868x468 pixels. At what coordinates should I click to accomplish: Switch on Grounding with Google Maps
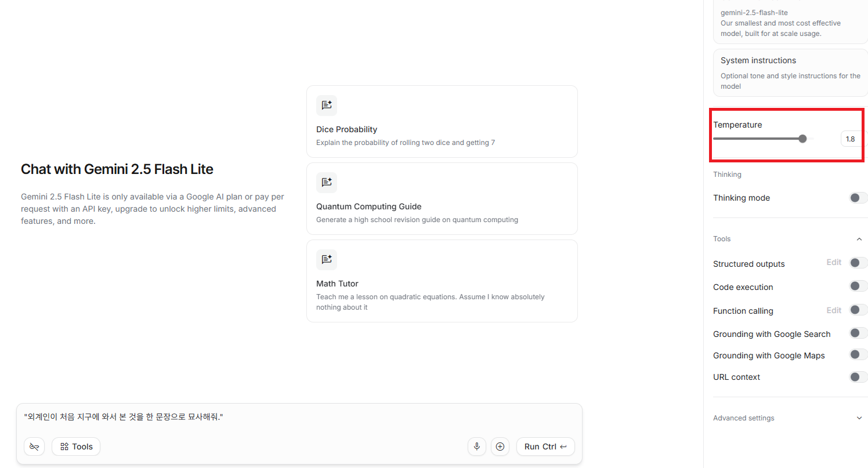(x=858, y=355)
